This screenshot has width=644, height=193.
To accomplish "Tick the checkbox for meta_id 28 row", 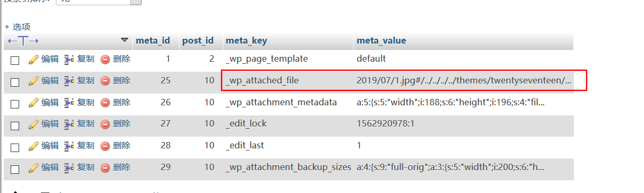I will (15, 147).
